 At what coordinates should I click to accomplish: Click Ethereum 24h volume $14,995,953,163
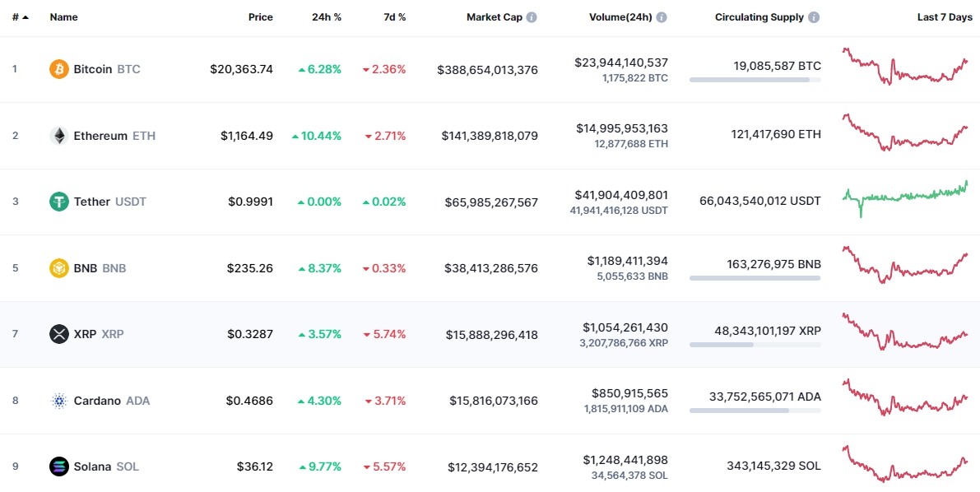click(622, 129)
